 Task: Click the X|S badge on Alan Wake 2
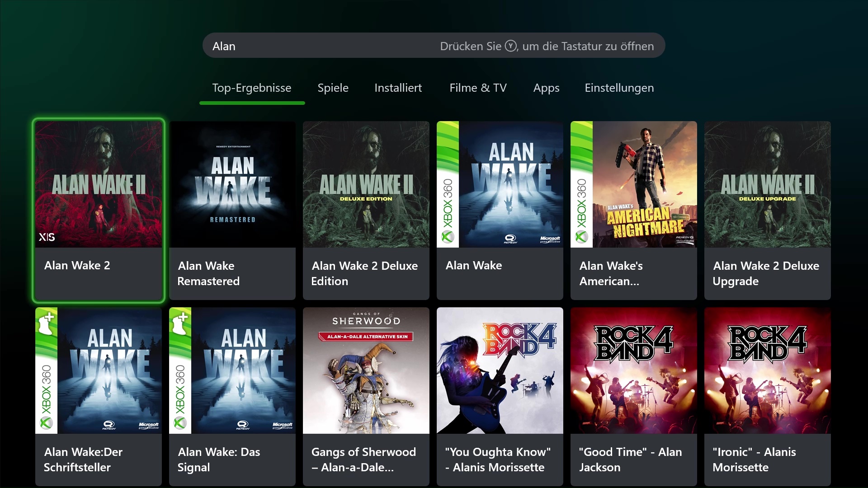(47, 237)
